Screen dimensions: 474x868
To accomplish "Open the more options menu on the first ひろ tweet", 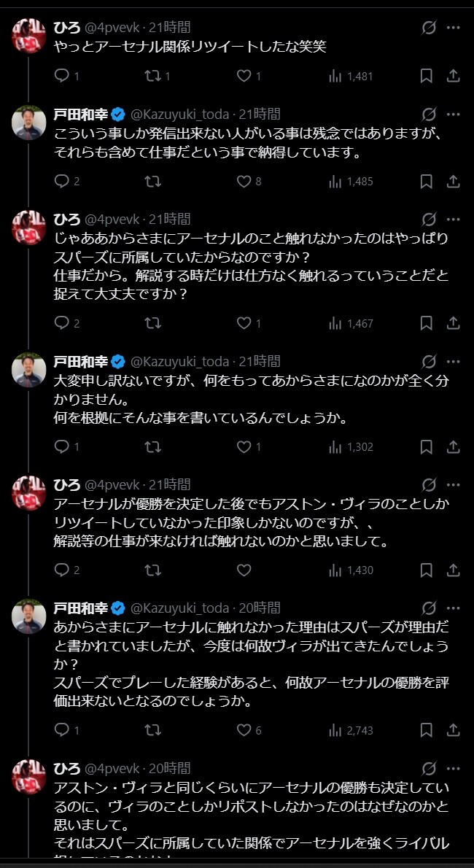I will coord(454,27).
